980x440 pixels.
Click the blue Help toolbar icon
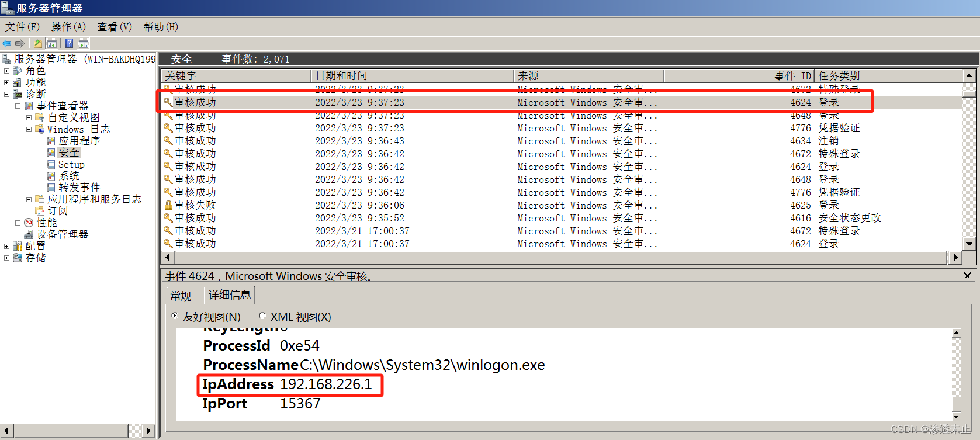70,43
